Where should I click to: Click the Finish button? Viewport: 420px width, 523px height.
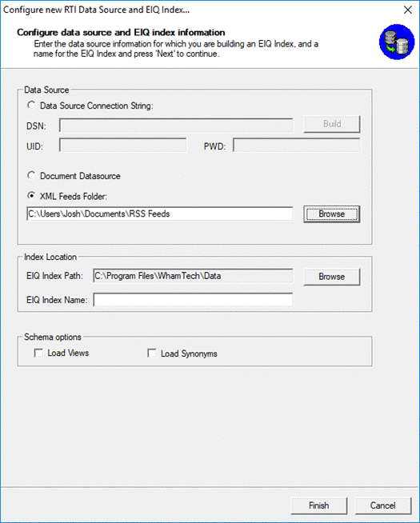tap(319, 506)
